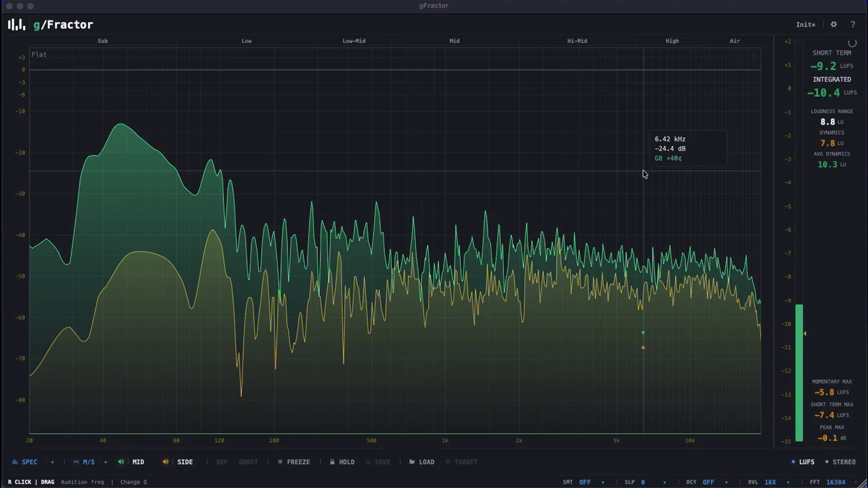The image size is (868, 488).
Task: Open help via the question mark
Action: [x=853, y=25]
